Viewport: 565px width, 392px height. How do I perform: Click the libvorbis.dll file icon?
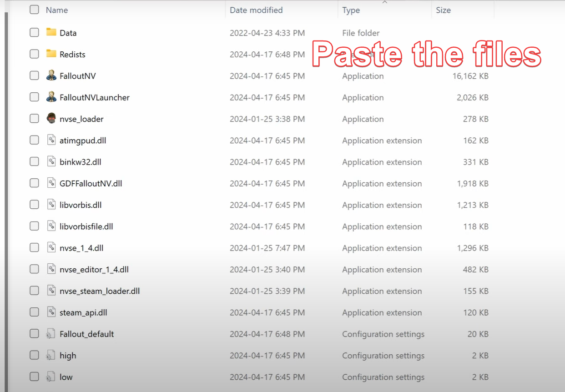point(51,205)
